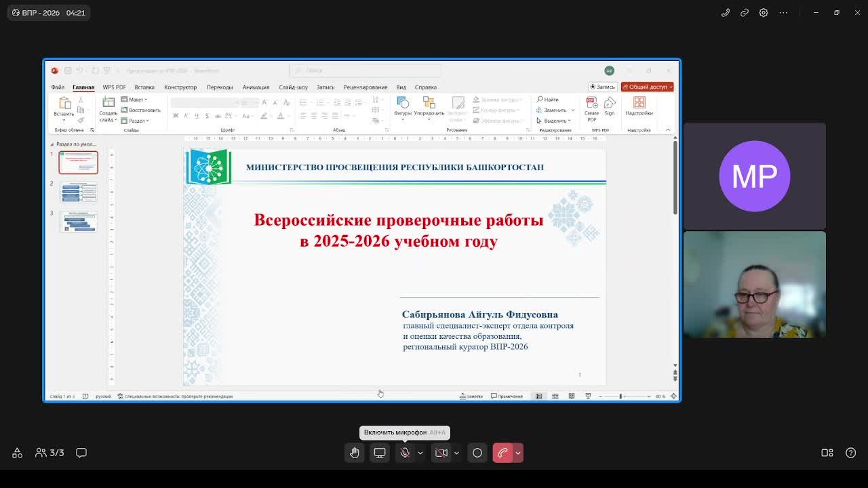Click the PowerPoint search box
This screenshot has height=488, width=868.
tap(365, 70)
